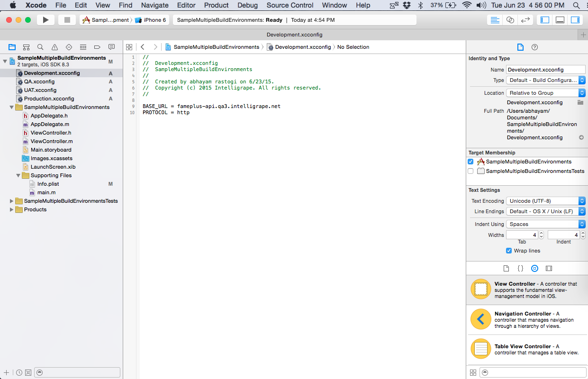Viewport: 588px width, 379px height.
Task: Open the Issue navigator
Action: pos(54,47)
